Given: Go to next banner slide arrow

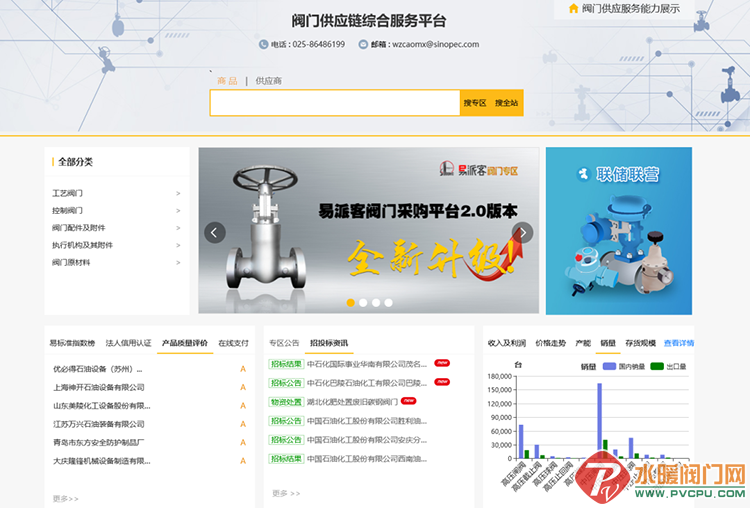Looking at the screenshot, I should pos(522,232).
